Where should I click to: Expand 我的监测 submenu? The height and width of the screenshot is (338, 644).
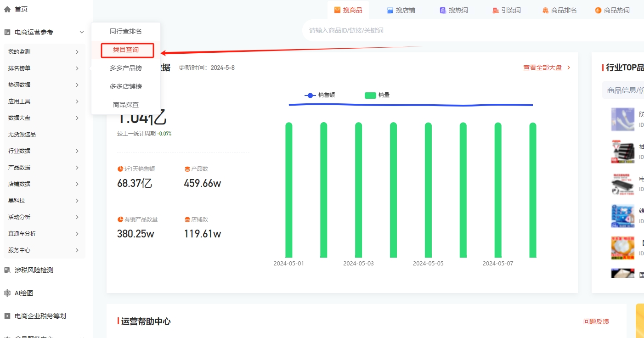click(77, 52)
